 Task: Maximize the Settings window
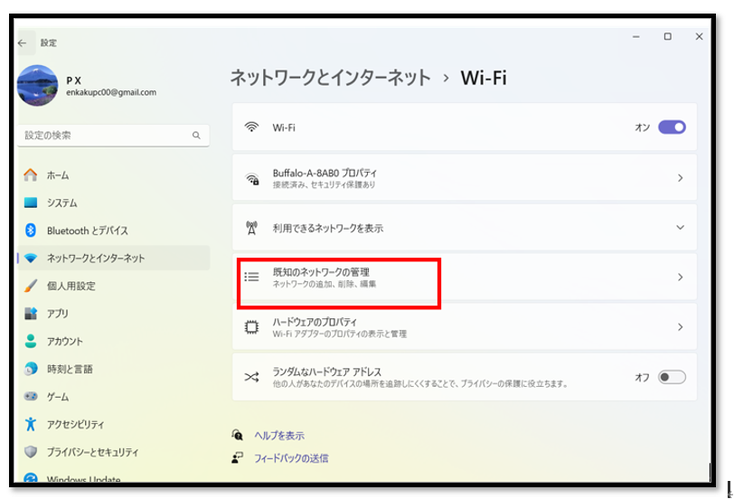668,37
